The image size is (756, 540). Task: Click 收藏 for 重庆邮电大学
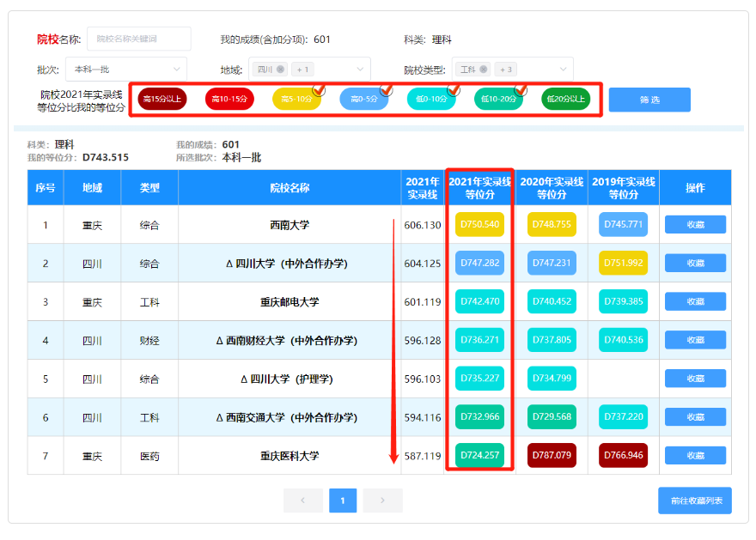[x=695, y=301]
